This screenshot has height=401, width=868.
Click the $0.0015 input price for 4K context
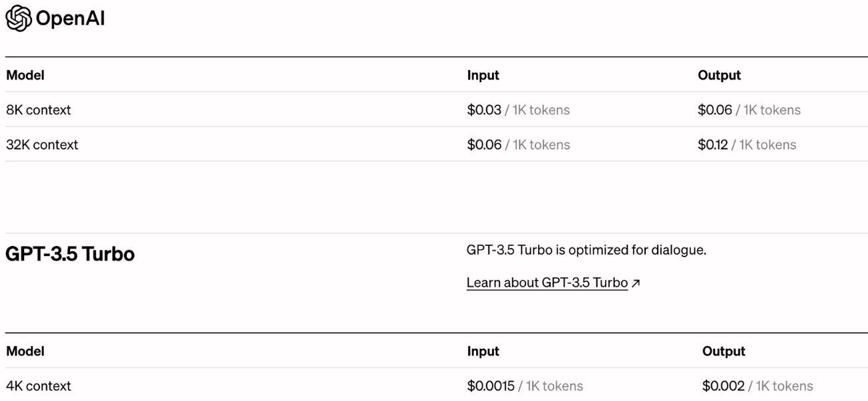(x=491, y=384)
